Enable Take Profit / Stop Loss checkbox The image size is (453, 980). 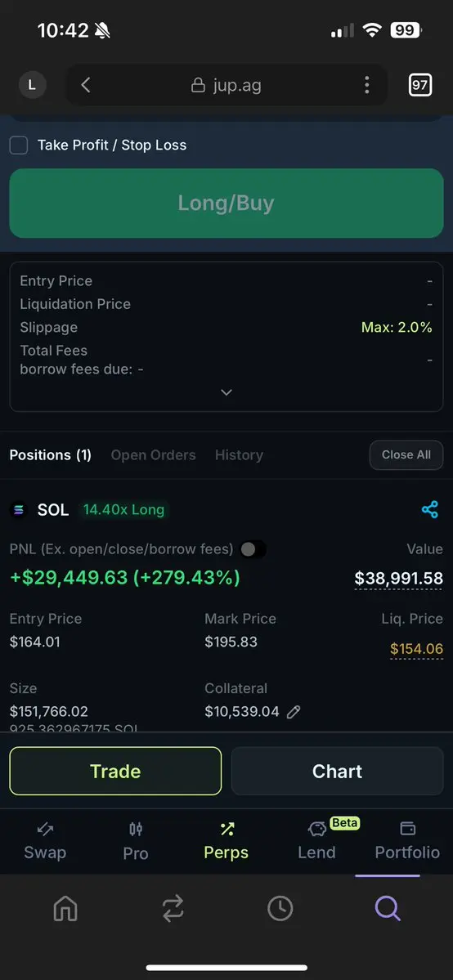coord(19,145)
